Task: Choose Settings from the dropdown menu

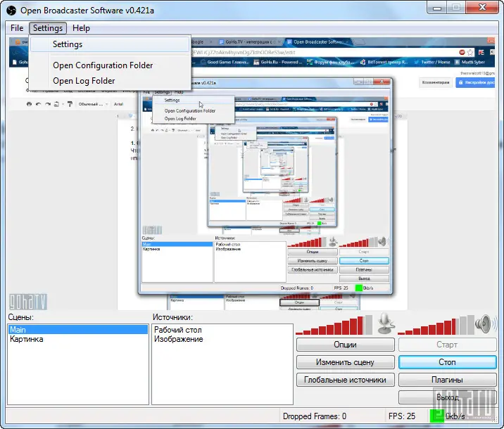Action: coord(110,44)
